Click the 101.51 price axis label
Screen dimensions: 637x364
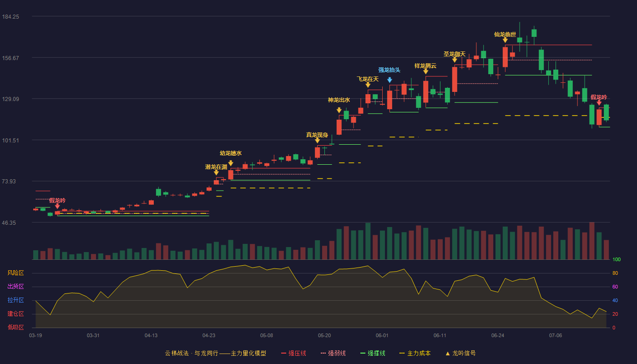click(x=10, y=140)
